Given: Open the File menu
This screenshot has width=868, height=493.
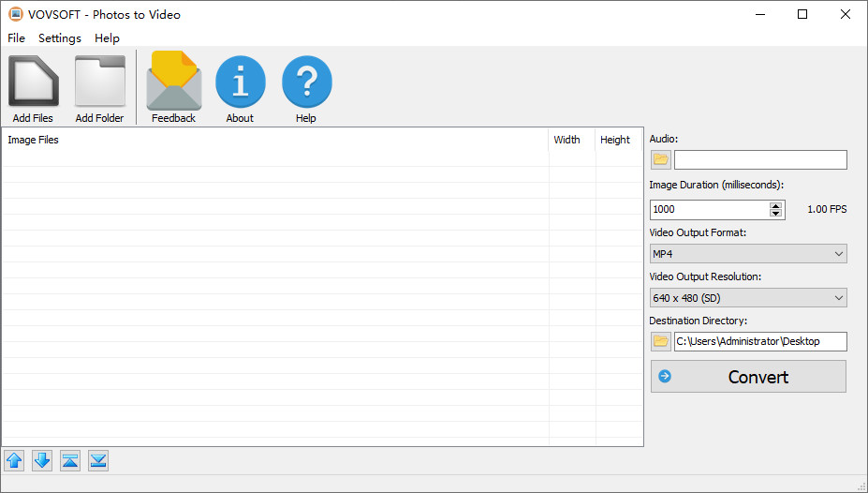Looking at the screenshot, I should (17, 38).
